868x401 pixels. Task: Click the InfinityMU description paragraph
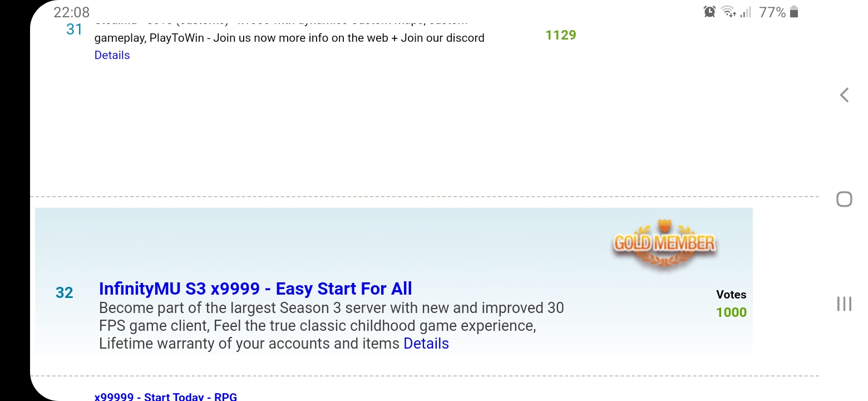(332, 326)
